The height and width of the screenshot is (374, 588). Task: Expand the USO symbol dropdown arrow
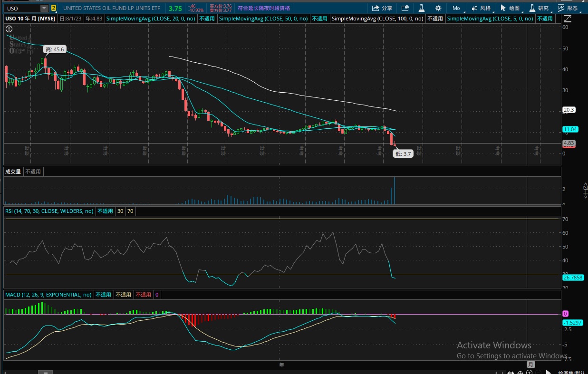44,8
